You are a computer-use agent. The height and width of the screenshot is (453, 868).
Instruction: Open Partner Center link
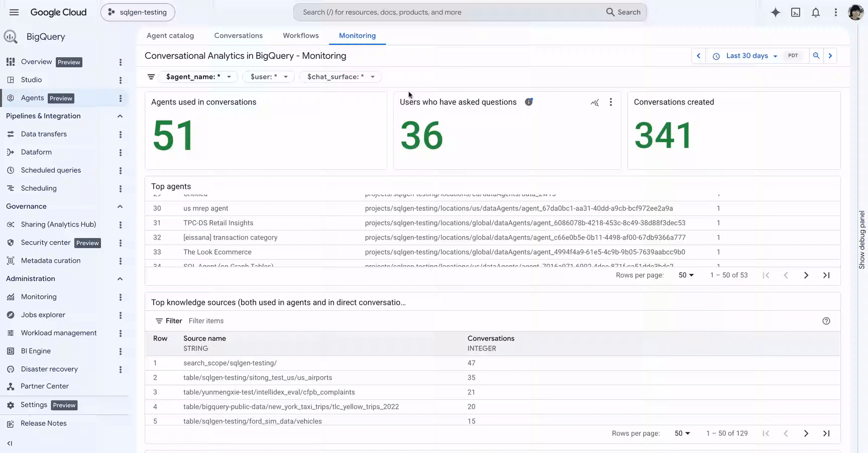click(45, 386)
